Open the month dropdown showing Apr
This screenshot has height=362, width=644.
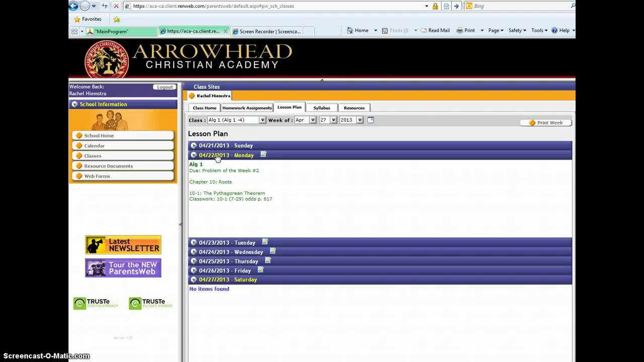click(x=305, y=120)
